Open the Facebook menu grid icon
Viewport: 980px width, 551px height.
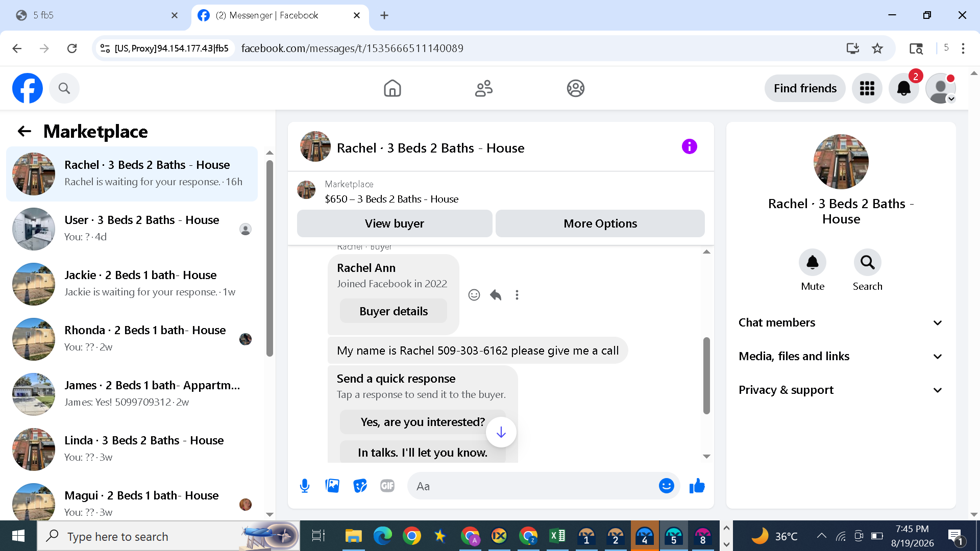867,88
